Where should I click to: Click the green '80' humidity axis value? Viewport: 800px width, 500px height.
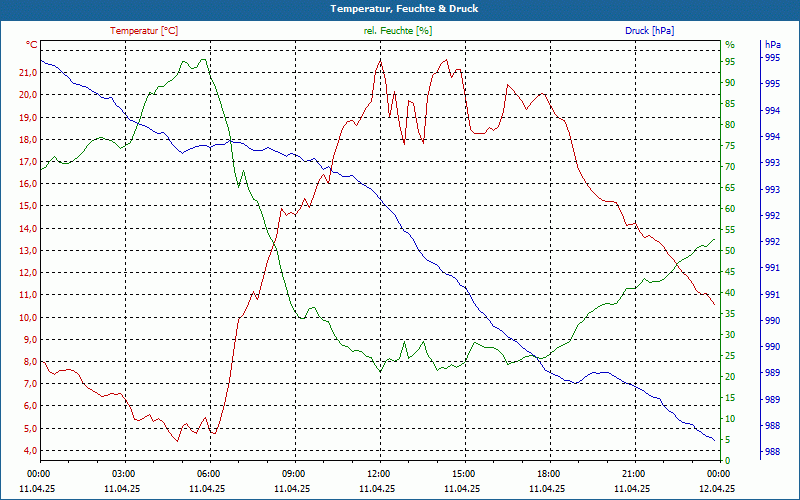(730, 125)
